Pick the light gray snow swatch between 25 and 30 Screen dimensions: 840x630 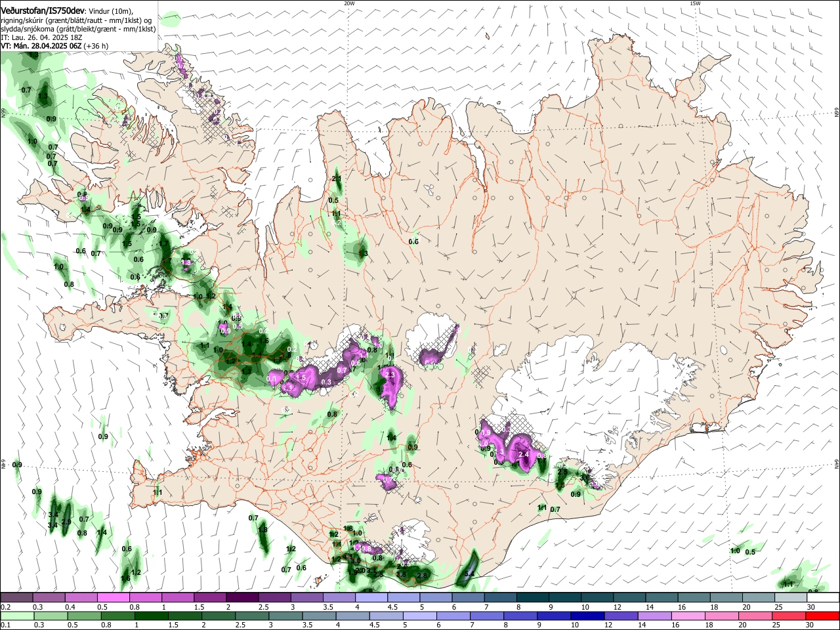coord(791,598)
